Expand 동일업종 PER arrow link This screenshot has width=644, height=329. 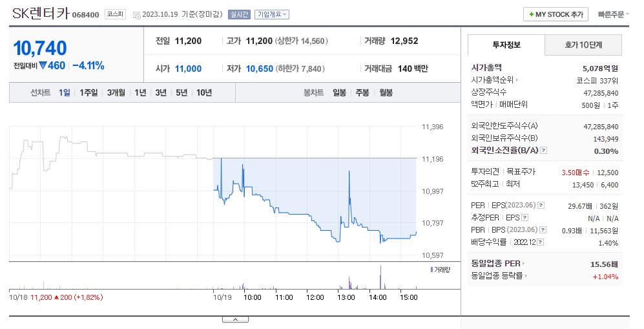(523, 263)
